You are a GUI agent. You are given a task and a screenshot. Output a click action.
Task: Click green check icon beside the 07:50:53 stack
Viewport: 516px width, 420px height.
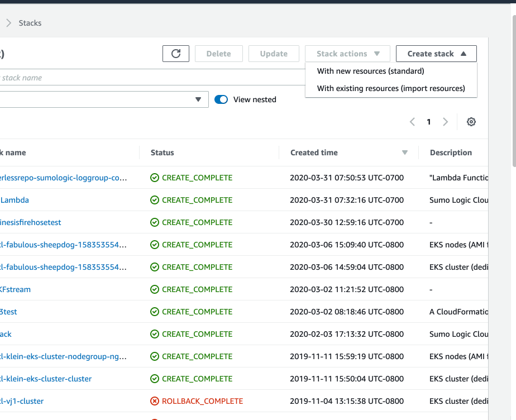[155, 178]
